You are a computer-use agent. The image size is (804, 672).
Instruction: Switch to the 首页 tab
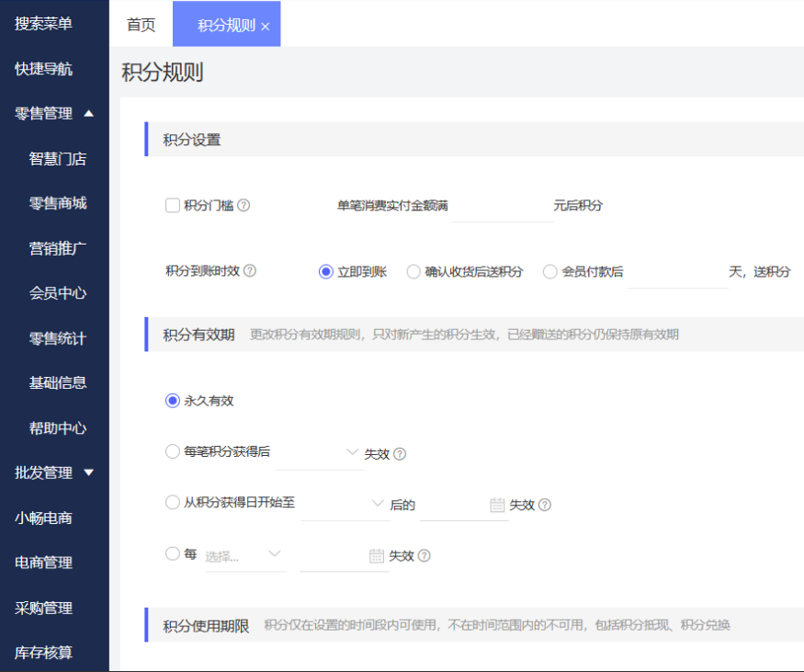pyautogui.click(x=141, y=25)
